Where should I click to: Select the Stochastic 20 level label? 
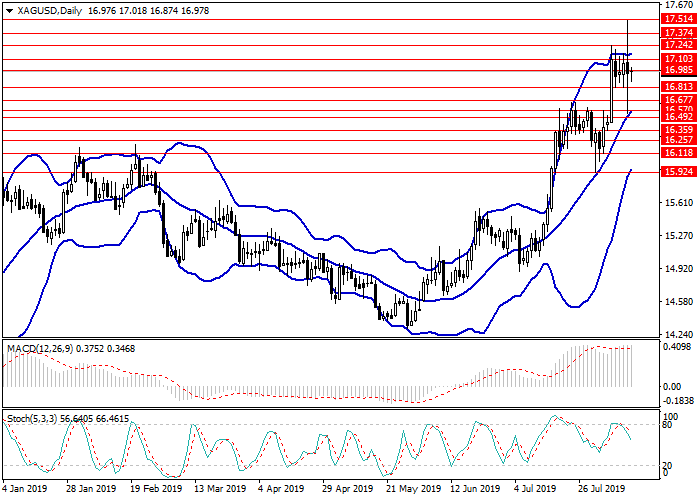point(669,465)
